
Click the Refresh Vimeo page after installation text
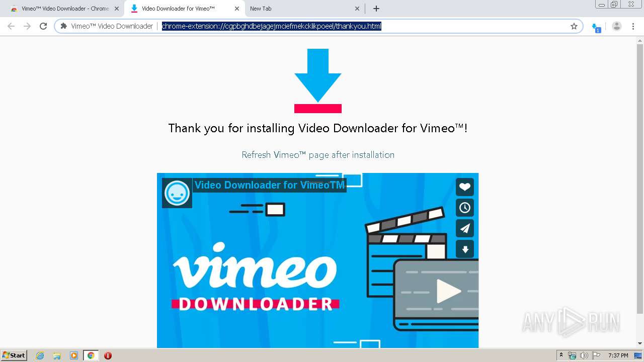click(x=318, y=155)
